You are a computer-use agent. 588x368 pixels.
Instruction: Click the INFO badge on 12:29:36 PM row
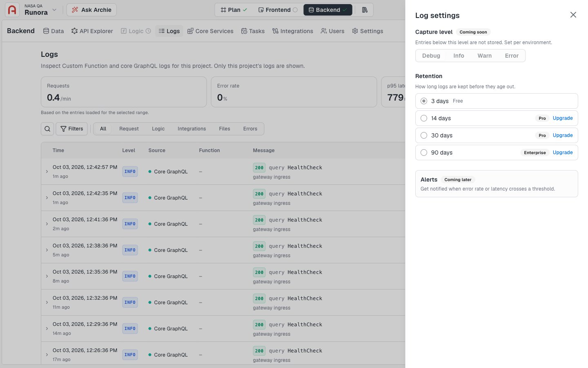(130, 329)
